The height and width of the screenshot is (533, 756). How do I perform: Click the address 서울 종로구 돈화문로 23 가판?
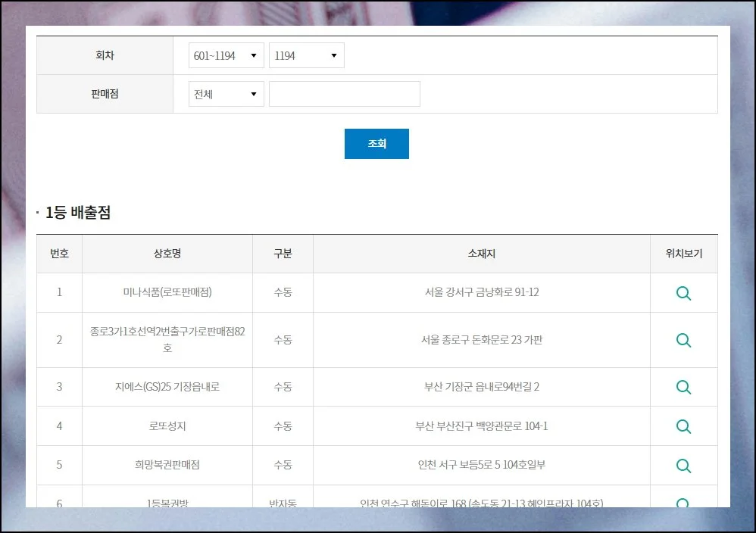click(x=481, y=340)
